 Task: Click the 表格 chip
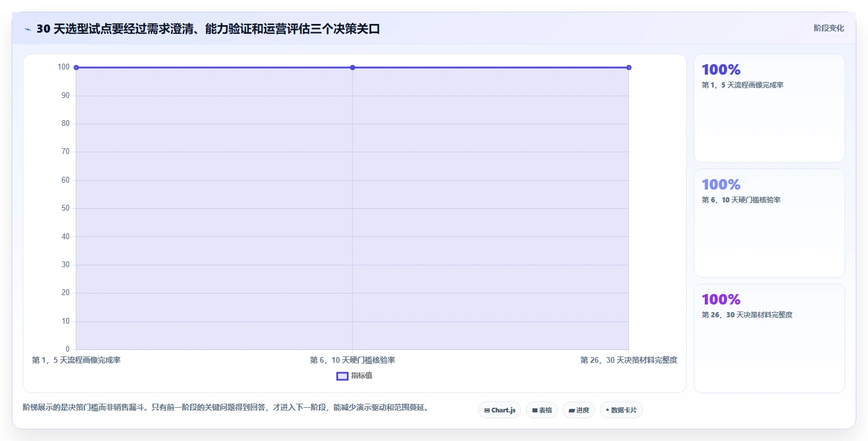[542, 410]
